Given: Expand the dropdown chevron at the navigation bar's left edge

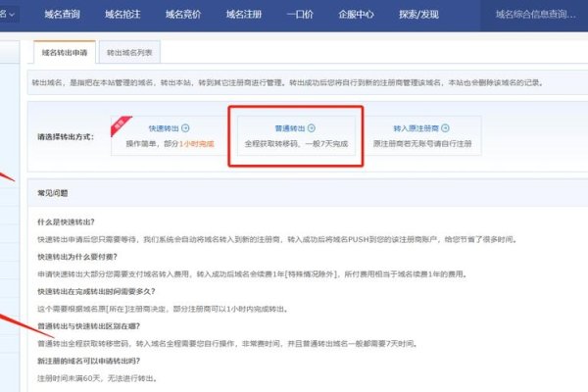Looking at the screenshot, I should [12, 15].
